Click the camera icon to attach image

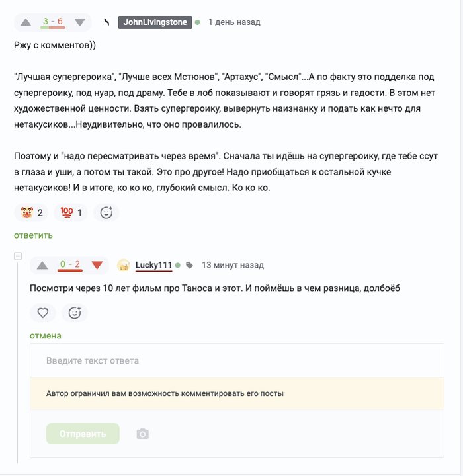[x=142, y=434]
